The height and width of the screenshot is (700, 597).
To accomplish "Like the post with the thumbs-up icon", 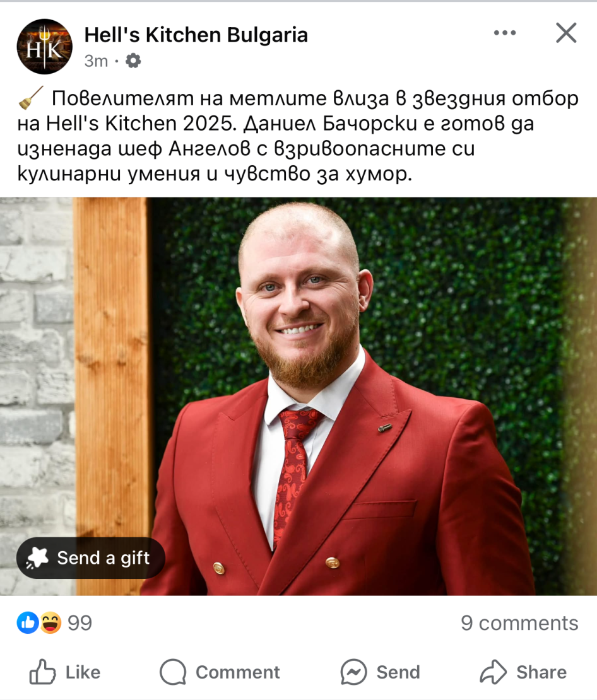I will click(42, 672).
